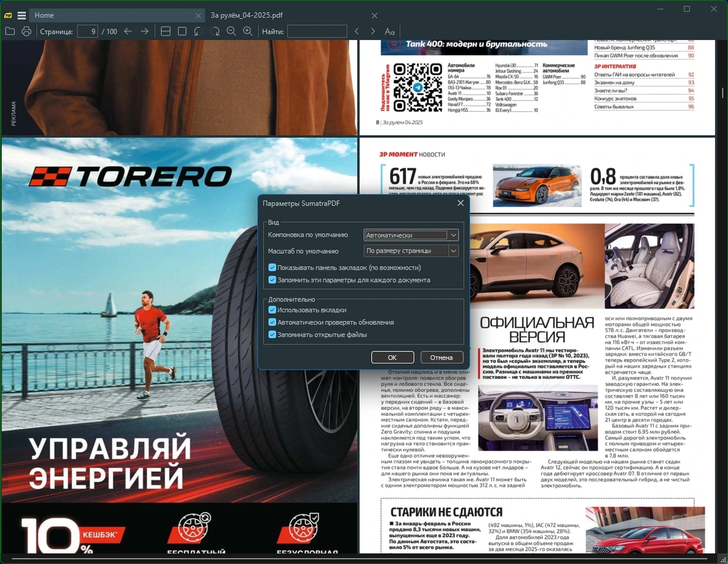This screenshot has height=564, width=728.
Task: Click the СТАРИКИ НЕ СДАЮТСЯ heading
Action: click(x=447, y=512)
